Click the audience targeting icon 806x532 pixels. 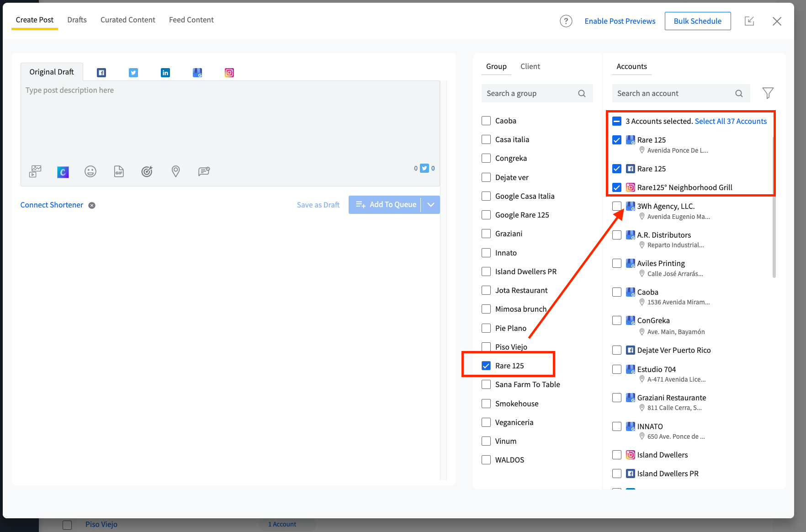(x=147, y=171)
